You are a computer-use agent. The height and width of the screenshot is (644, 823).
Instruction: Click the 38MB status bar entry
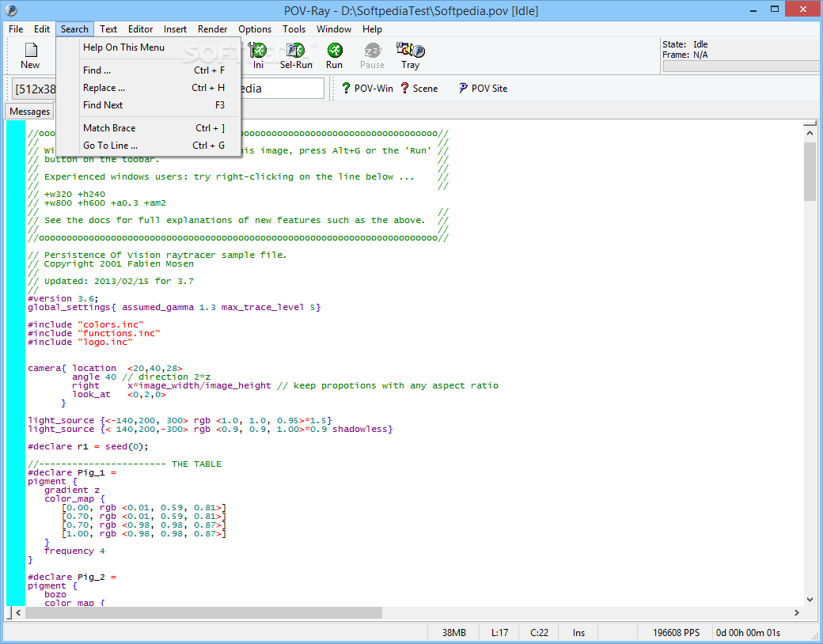(454, 632)
